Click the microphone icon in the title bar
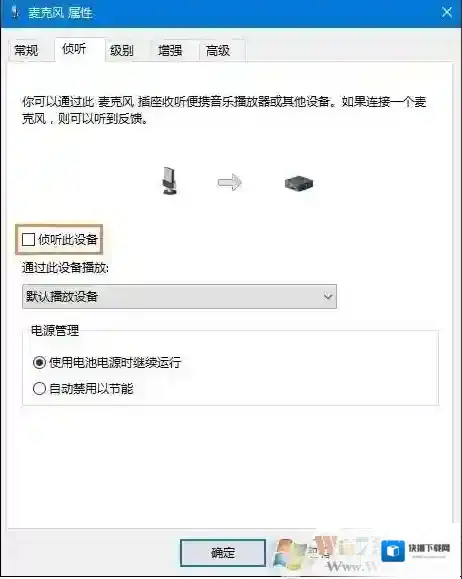This screenshot has width=462, height=579. click(x=16, y=12)
